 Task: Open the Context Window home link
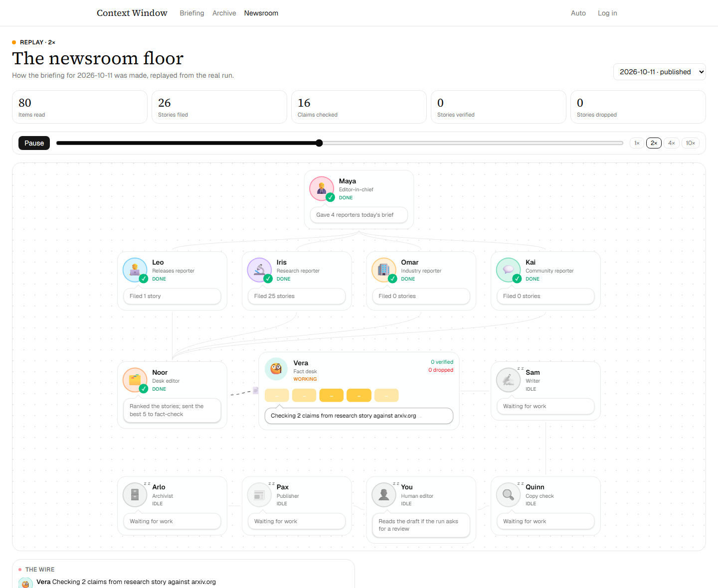point(132,13)
